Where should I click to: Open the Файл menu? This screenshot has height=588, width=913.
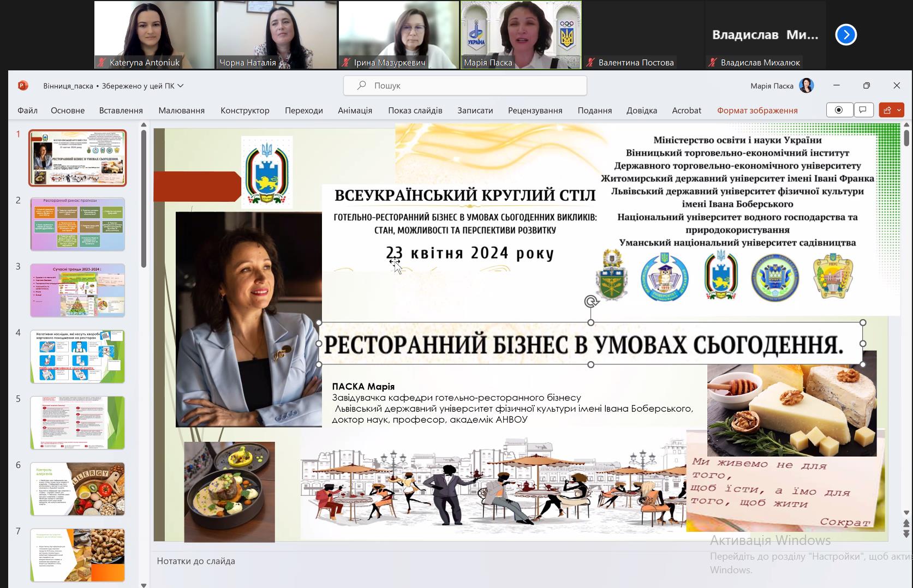tap(27, 110)
